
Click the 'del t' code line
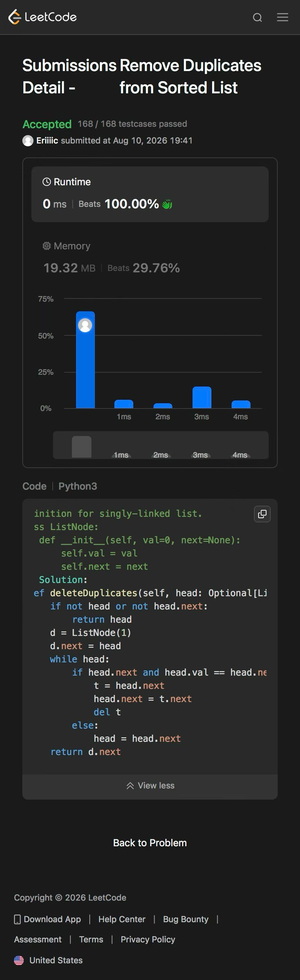[x=107, y=712]
